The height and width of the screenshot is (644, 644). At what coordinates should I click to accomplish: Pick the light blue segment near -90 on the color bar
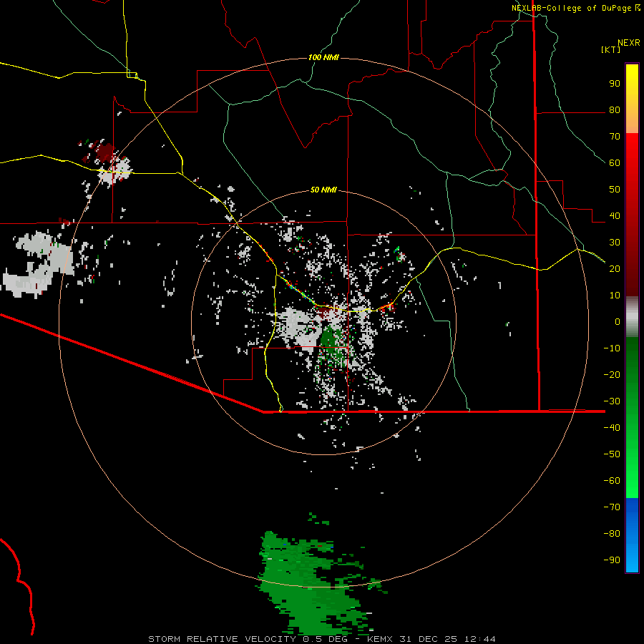pyautogui.click(x=632, y=560)
